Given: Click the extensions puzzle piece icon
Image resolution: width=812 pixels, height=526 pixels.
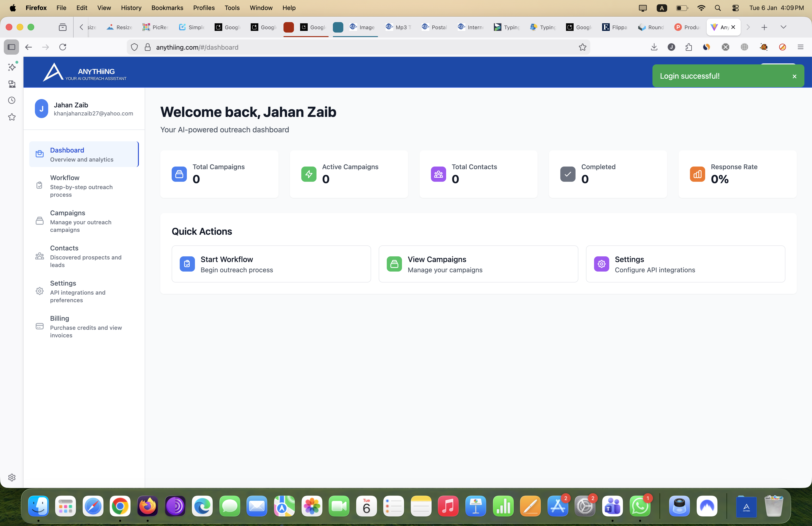Looking at the screenshot, I should tap(689, 47).
